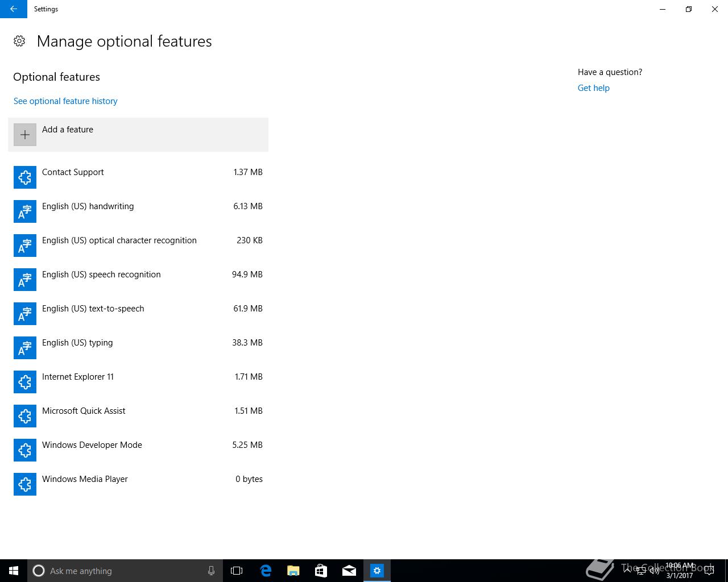Select the optical character recognition language icon
Screen dimensions: 728x582
point(25,246)
